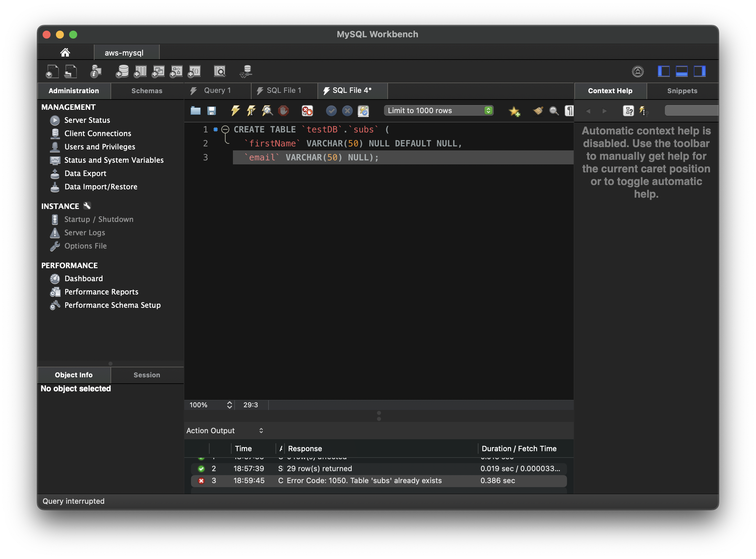Create a new SQL tab icon
The image size is (756, 559).
[x=53, y=72]
